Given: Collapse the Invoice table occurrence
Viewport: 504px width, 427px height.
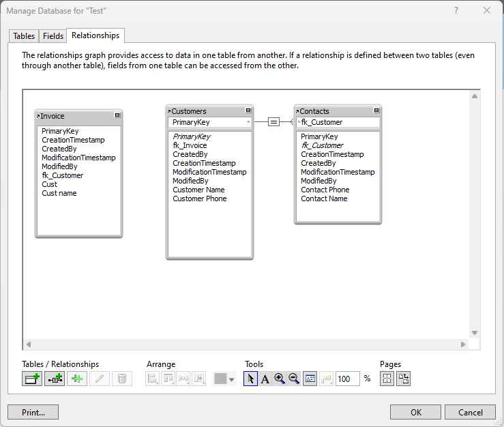Looking at the screenshot, I should click(x=117, y=116).
